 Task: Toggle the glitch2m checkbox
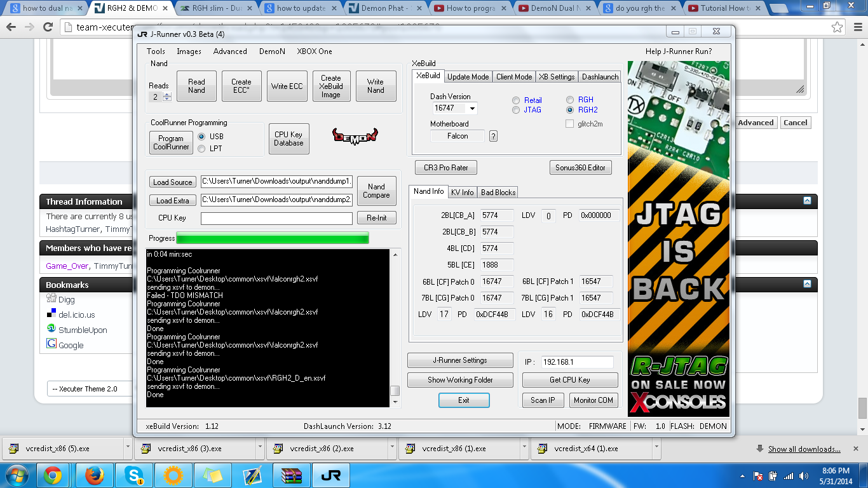pos(569,124)
